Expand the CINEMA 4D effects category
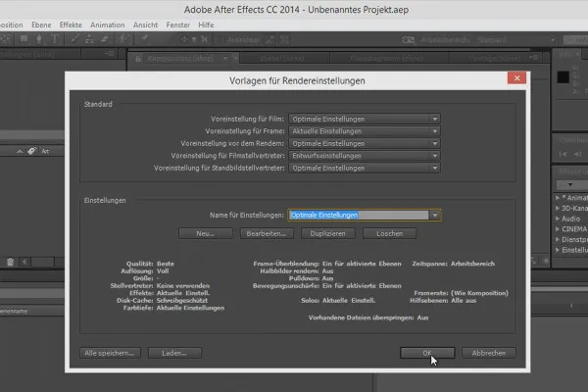 558,228
